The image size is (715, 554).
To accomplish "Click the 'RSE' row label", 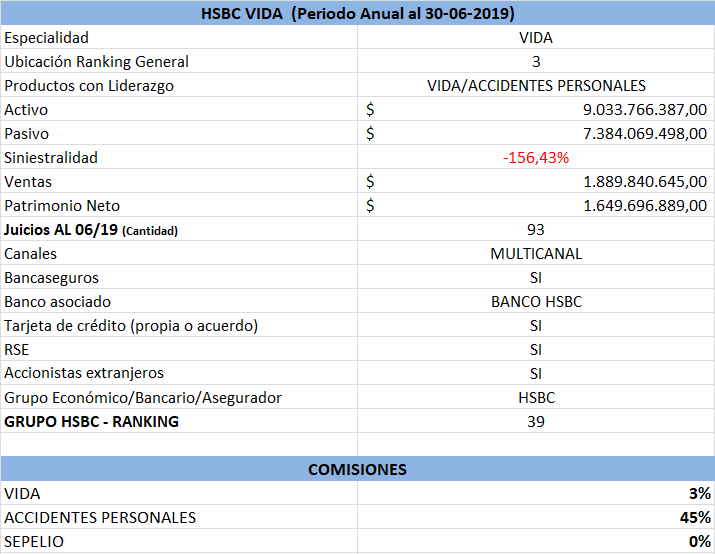I will point(16,350).
